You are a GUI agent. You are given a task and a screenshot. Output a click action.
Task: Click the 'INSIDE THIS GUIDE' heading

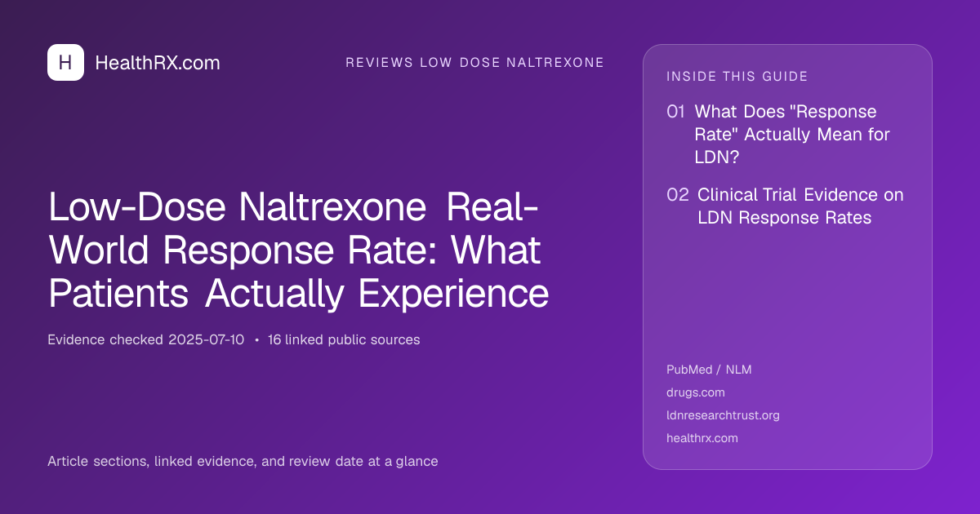click(737, 77)
